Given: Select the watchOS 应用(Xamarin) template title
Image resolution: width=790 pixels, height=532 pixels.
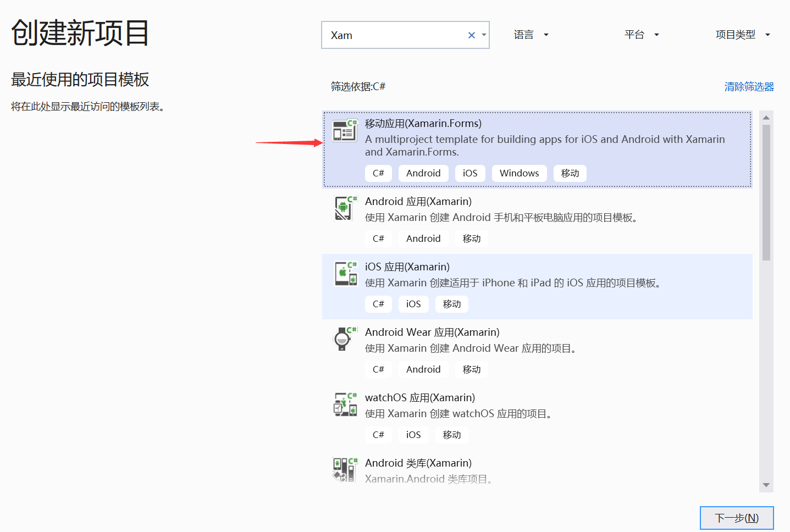Looking at the screenshot, I should [420, 398].
